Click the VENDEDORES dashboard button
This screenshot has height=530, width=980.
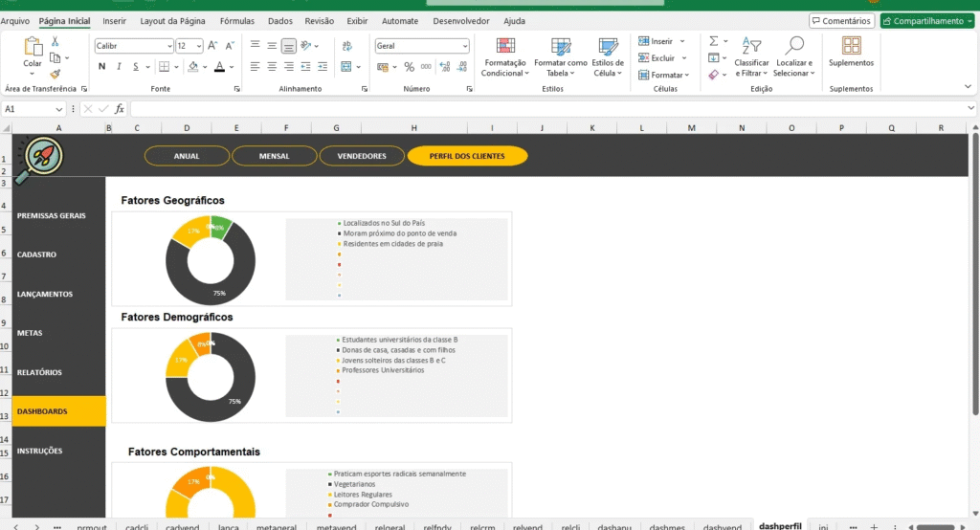coord(362,156)
